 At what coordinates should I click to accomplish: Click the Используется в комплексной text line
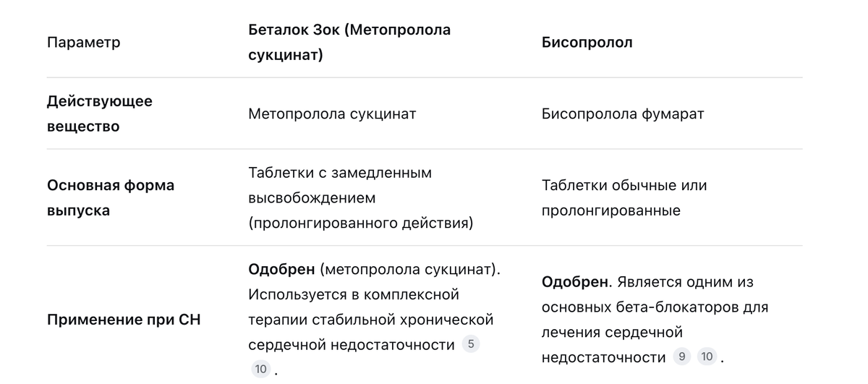coord(354,294)
